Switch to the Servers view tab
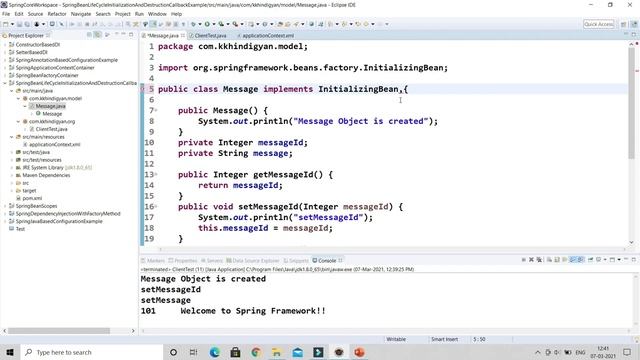This screenshot has width=640, height=360. (x=212, y=260)
